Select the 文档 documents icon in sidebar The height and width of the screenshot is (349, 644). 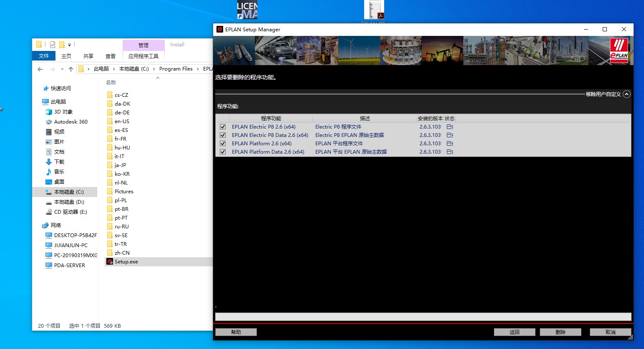49,152
